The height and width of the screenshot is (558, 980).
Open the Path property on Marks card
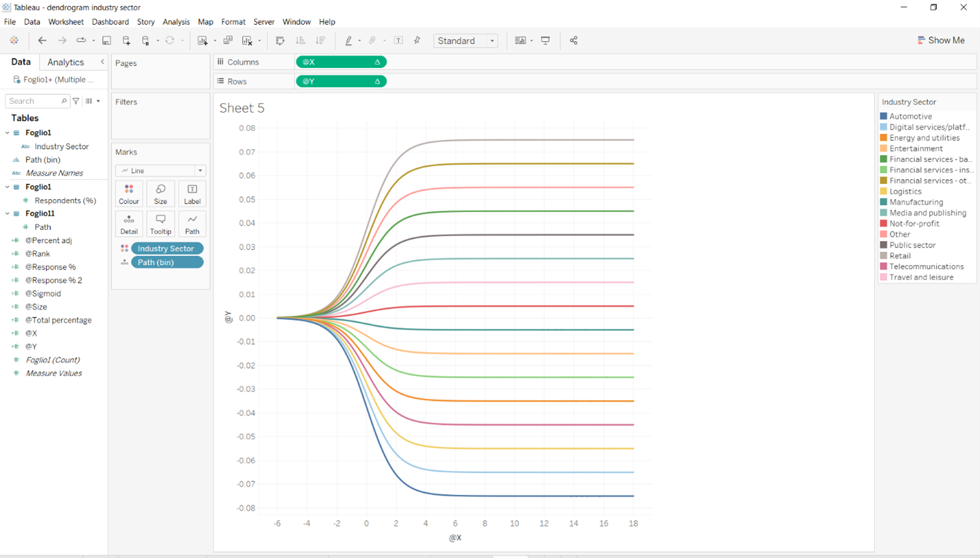click(192, 224)
